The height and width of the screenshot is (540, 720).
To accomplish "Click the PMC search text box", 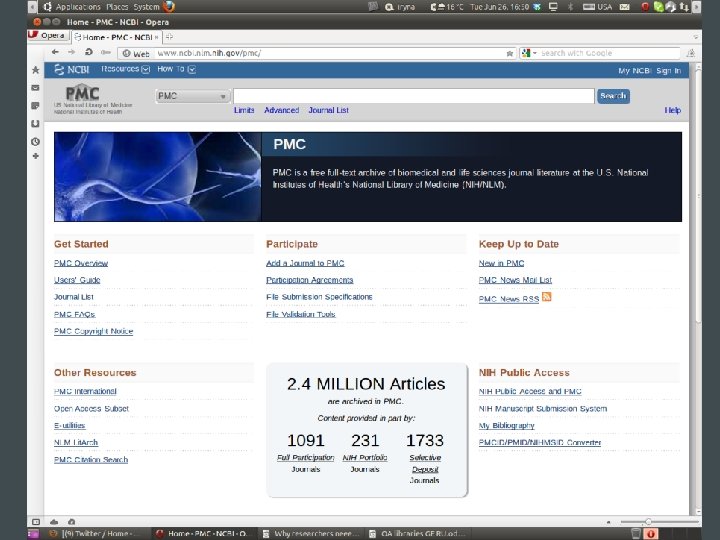I will pos(414,96).
